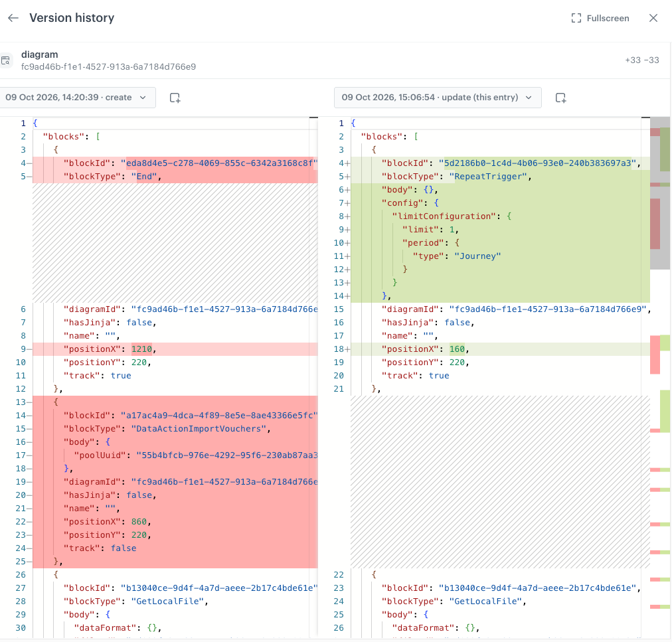Click added line "blockType": "RepeatTrigger"

coord(456,177)
